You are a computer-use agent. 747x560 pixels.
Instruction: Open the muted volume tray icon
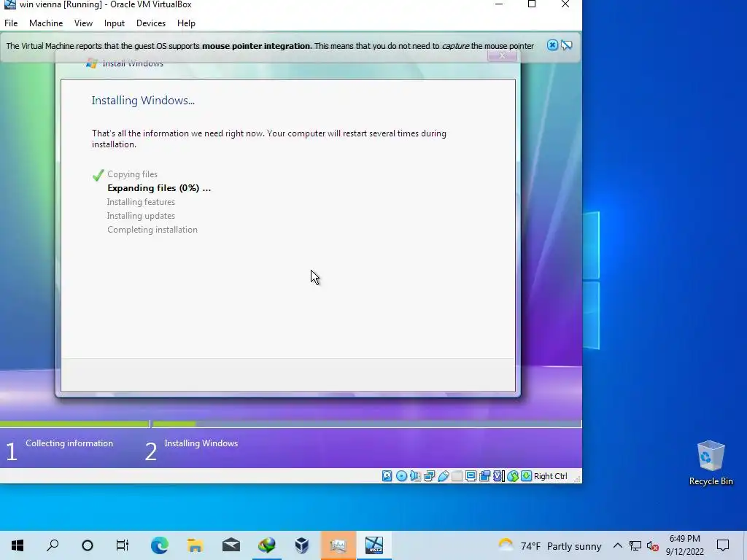click(653, 545)
